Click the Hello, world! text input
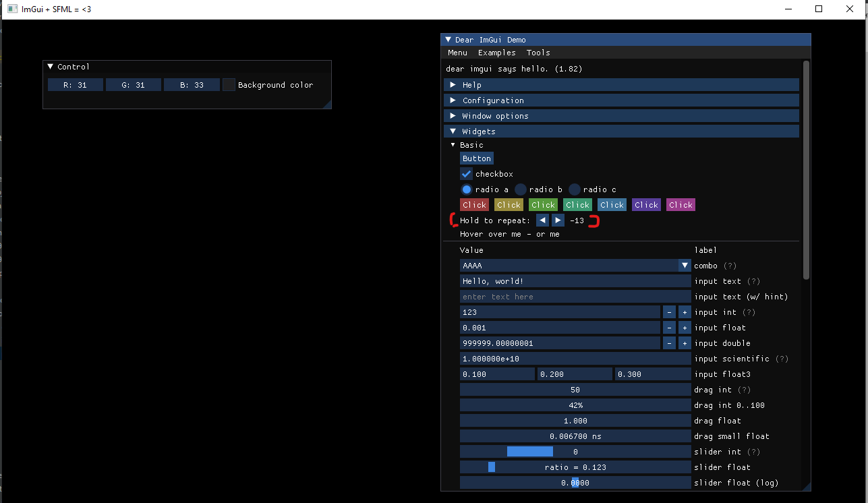868x503 pixels. point(575,281)
